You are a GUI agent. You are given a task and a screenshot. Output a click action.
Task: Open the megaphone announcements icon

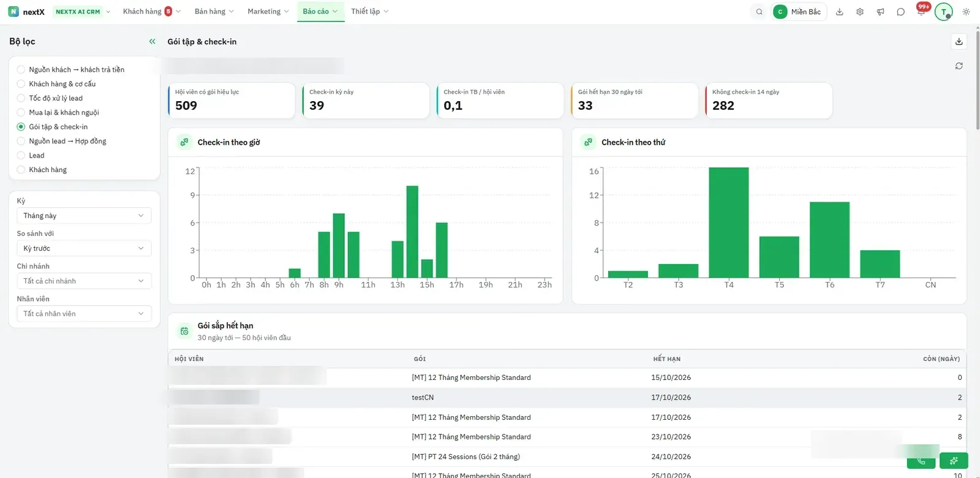(x=880, y=12)
